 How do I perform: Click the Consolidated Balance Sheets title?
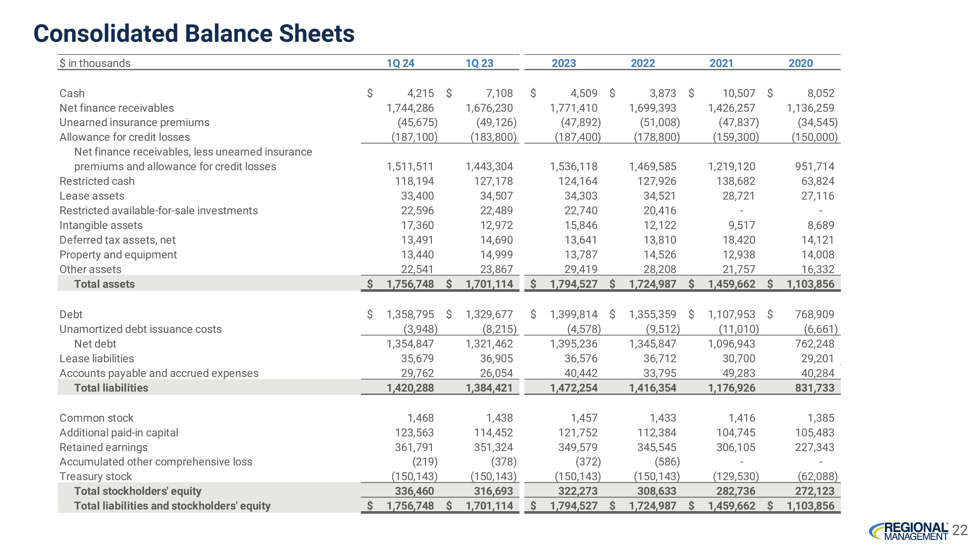[x=194, y=33]
